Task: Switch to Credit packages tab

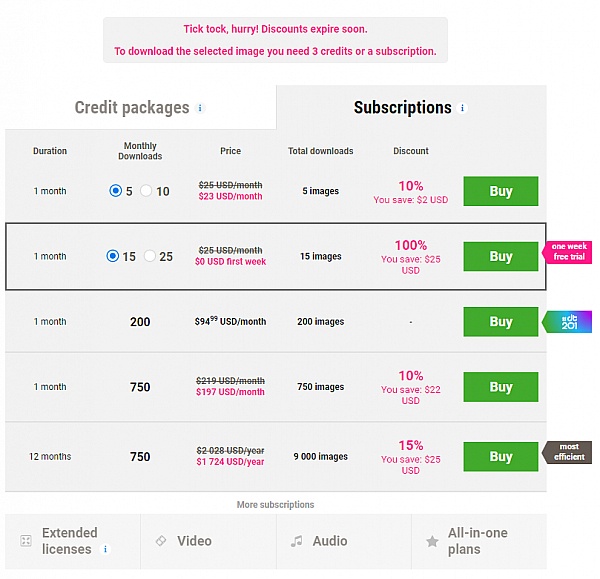Action: [x=132, y=108]
